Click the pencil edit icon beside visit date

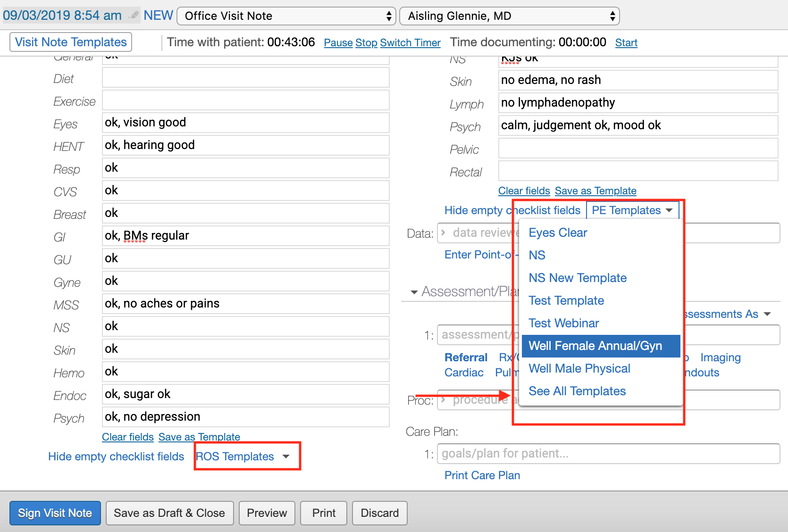(134, 15)
